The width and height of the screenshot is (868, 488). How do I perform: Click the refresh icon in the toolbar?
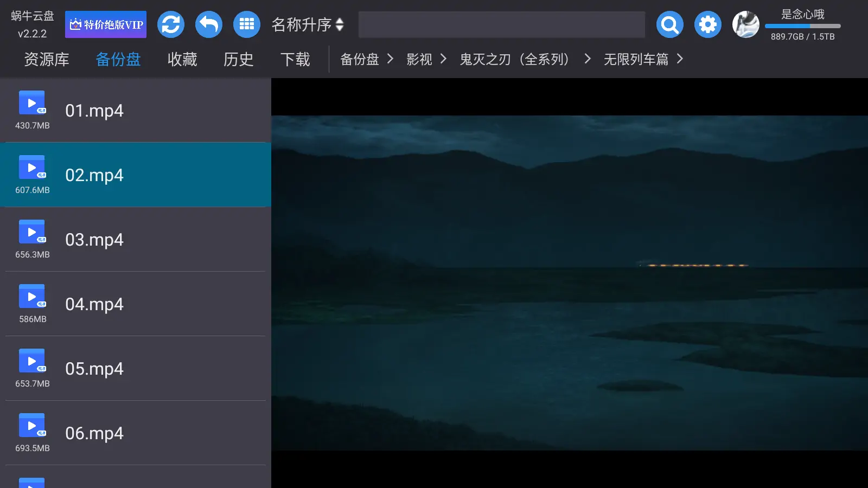(171, 24)
